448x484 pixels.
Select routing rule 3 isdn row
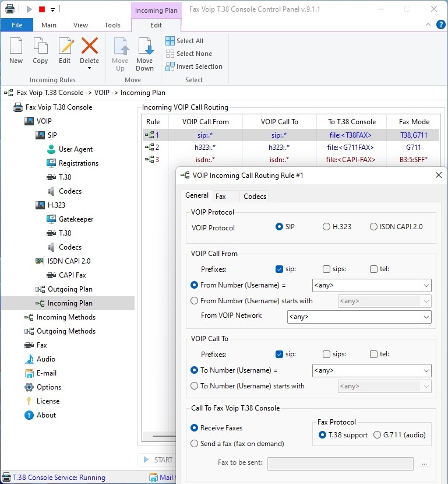click(x=291, y=160)
